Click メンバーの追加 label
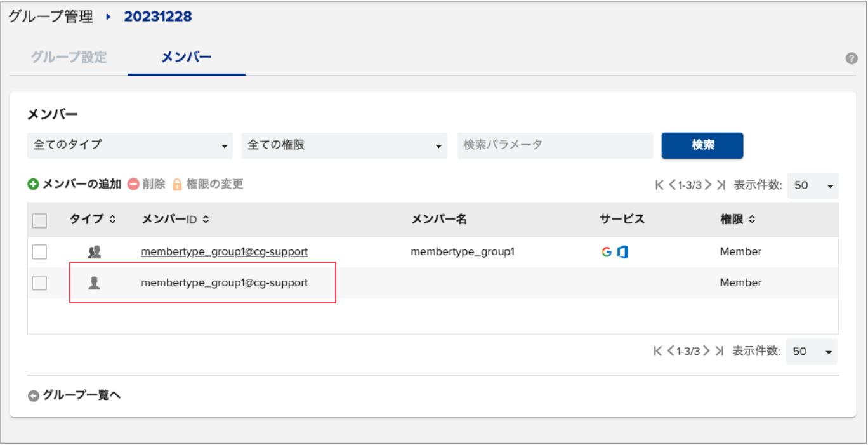The image size is (868, 445). (82, 184)
